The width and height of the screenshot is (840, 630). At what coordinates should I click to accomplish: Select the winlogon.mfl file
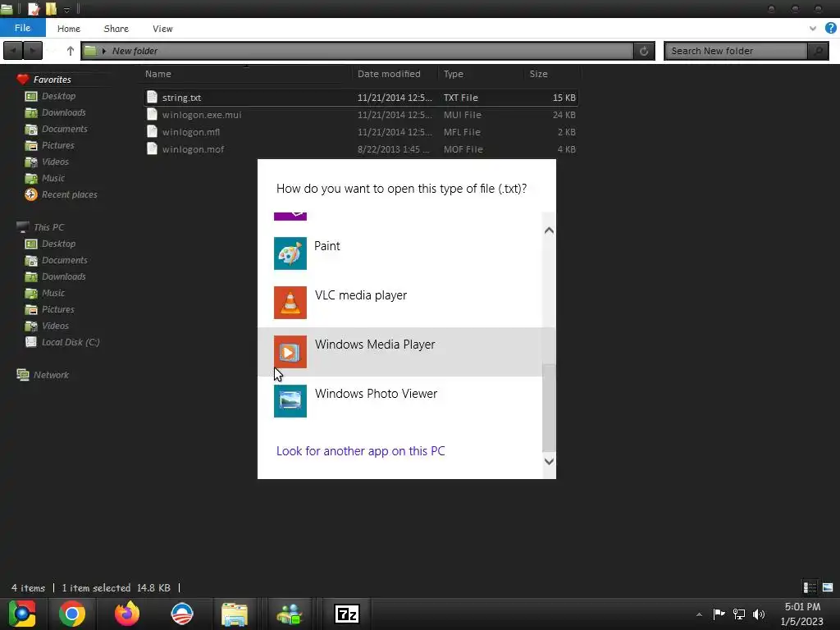361,132
